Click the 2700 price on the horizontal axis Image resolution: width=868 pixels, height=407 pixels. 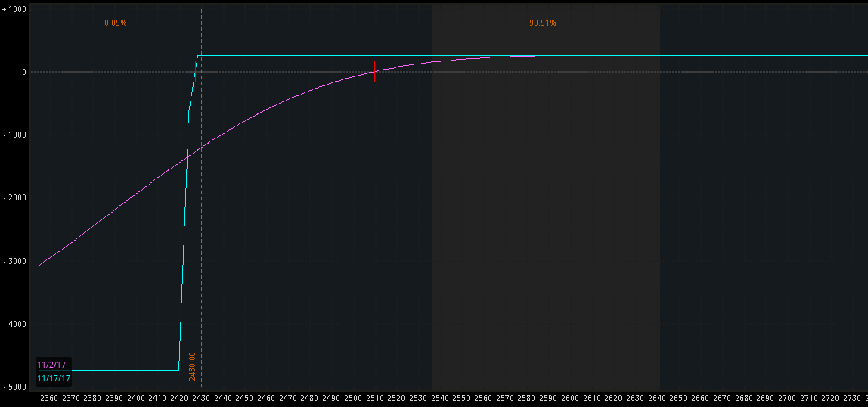[x=787, y=398]
